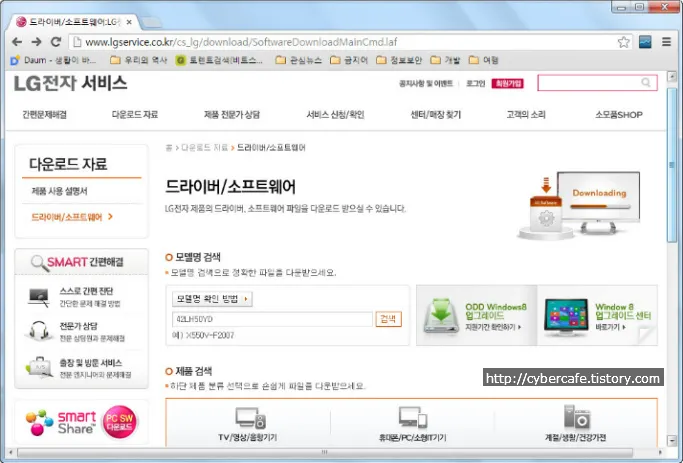Open the Chrome hamburger menu
Image resolution: width=683 pixels, height=463 pixels.
(666, 42)
